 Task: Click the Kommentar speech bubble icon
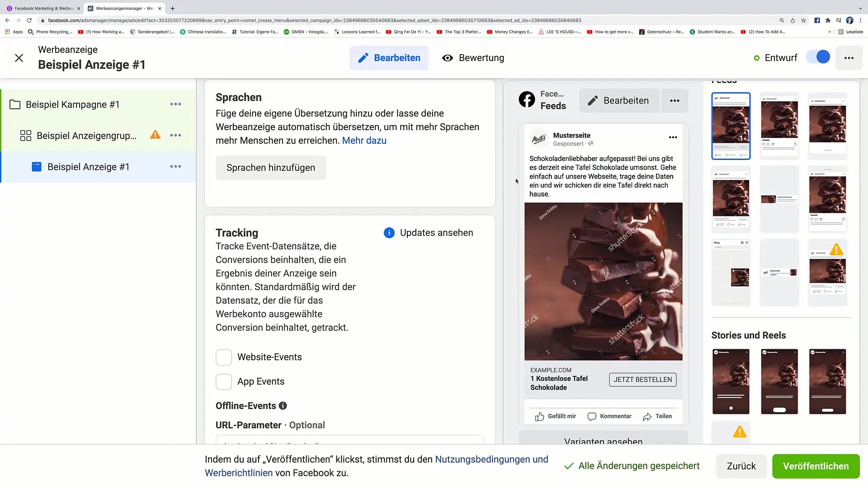pyautogui.click(x=592, y=417)
